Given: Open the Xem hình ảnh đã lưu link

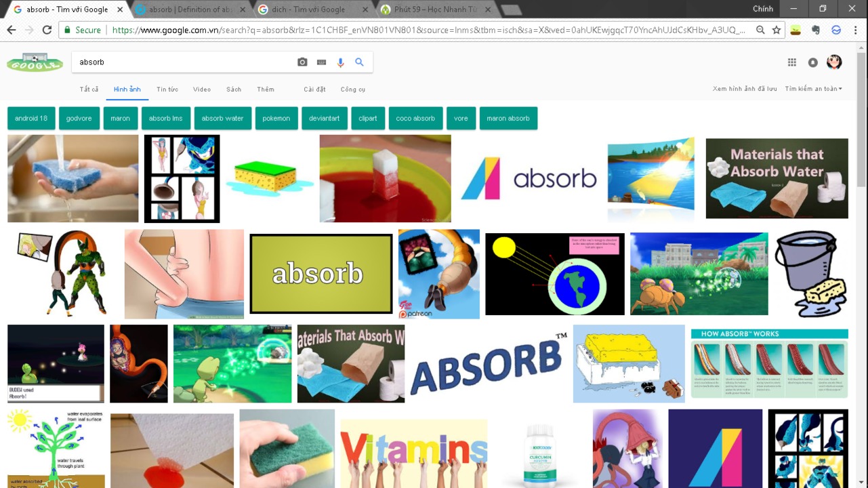Looking at the screenshot, I should pos(745,89).
